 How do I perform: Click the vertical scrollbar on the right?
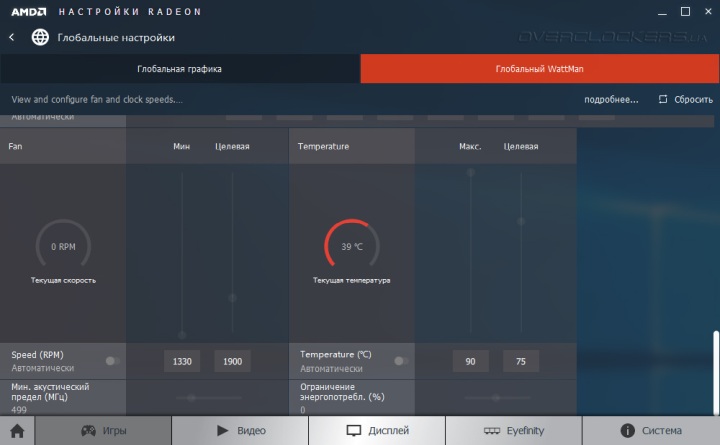click(715, 372)
